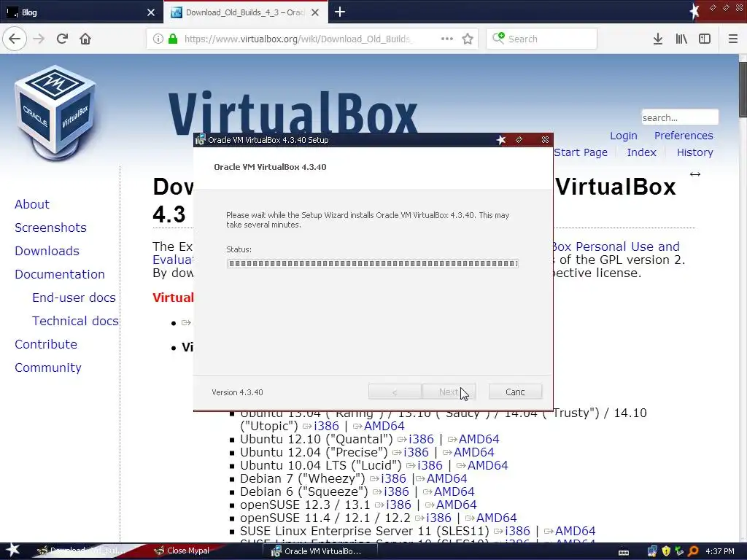Select the Download_Old_Builds_4_3 tab

pos(245,12)
